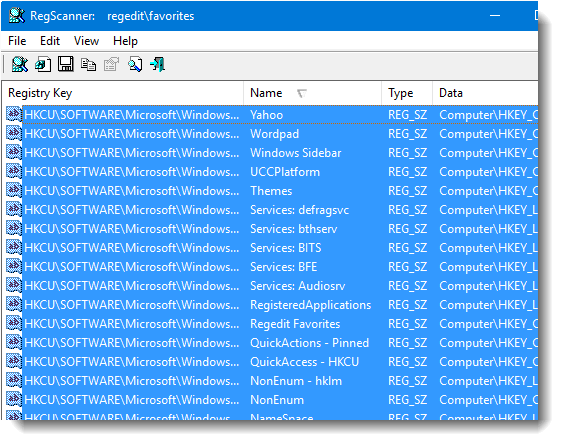
Task: Open selected key in RegEdit toolbar icon
Action: click(43, 65)
